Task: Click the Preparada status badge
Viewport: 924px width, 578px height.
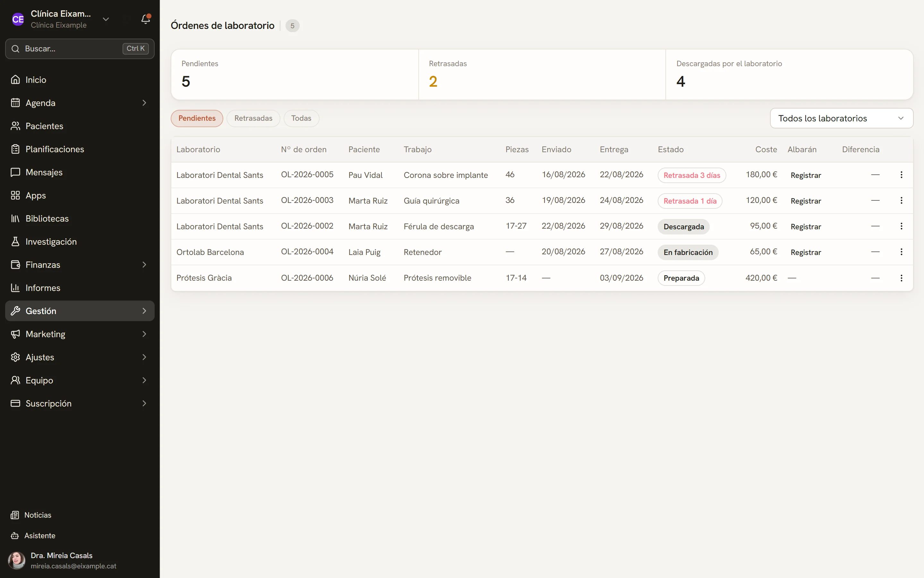Action: tap(681, 278)
